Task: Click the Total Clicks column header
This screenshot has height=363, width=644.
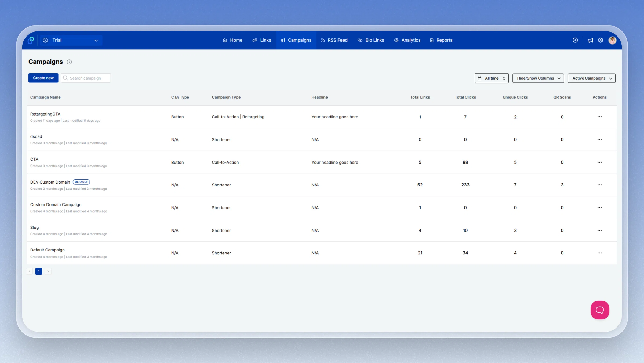Action: [x=465, y=97]
